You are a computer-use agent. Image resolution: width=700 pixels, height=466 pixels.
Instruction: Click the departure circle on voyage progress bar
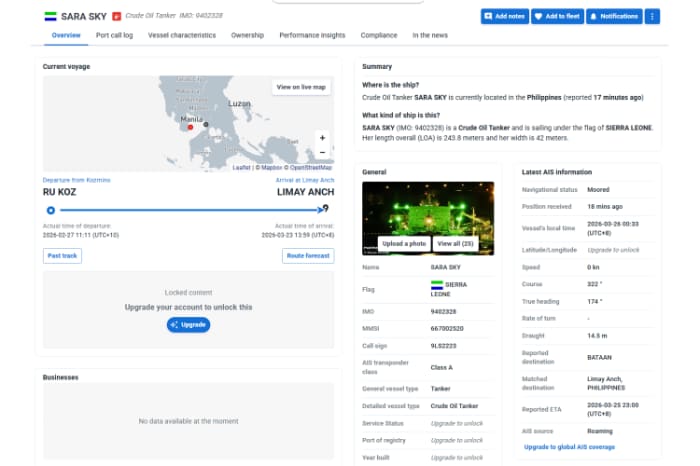point(51,210)
